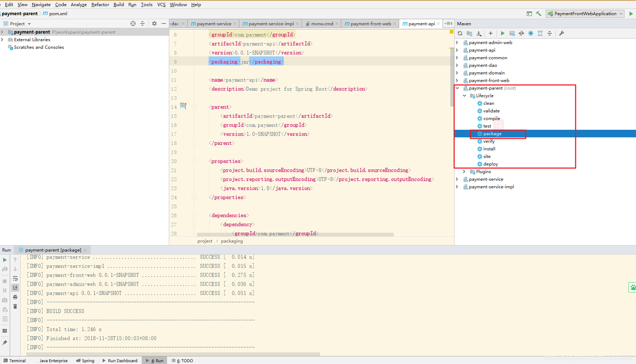
Task: Open the Spring tool window
Action: 85,360
